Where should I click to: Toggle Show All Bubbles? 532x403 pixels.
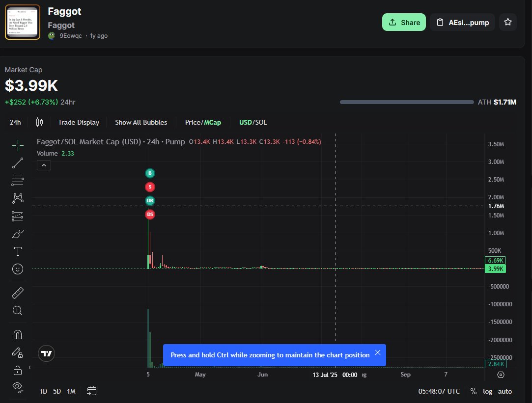click(x=141, y=122)
